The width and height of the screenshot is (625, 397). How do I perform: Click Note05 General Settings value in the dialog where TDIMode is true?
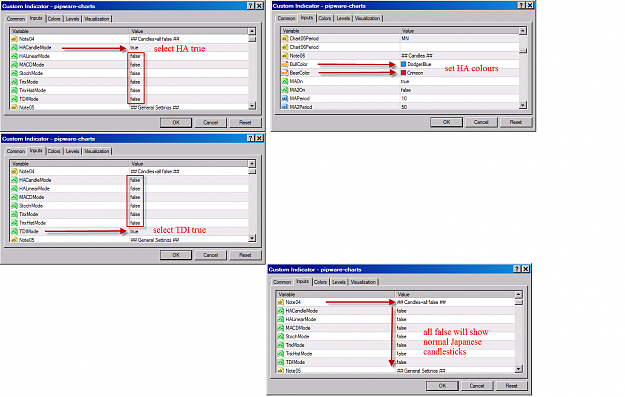click(155, 240)
